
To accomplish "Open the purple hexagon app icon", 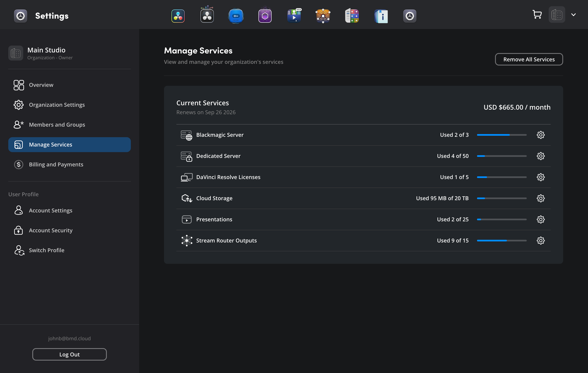I will tap(265, 16).
